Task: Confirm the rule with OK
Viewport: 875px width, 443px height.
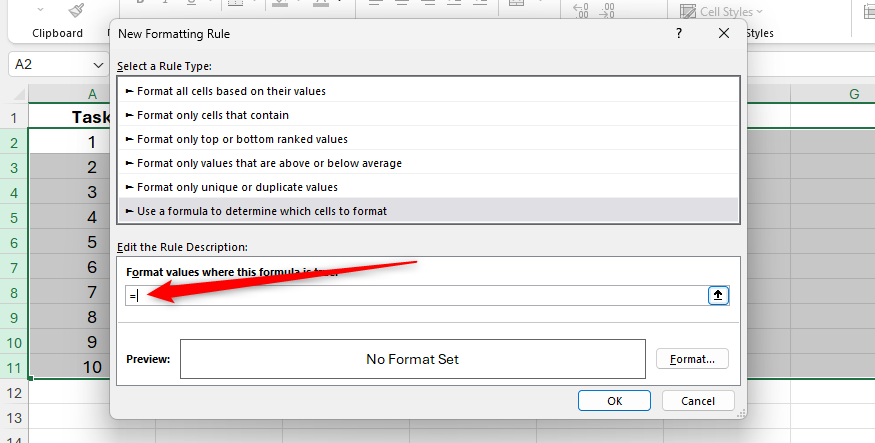Action: click(614, 401)
